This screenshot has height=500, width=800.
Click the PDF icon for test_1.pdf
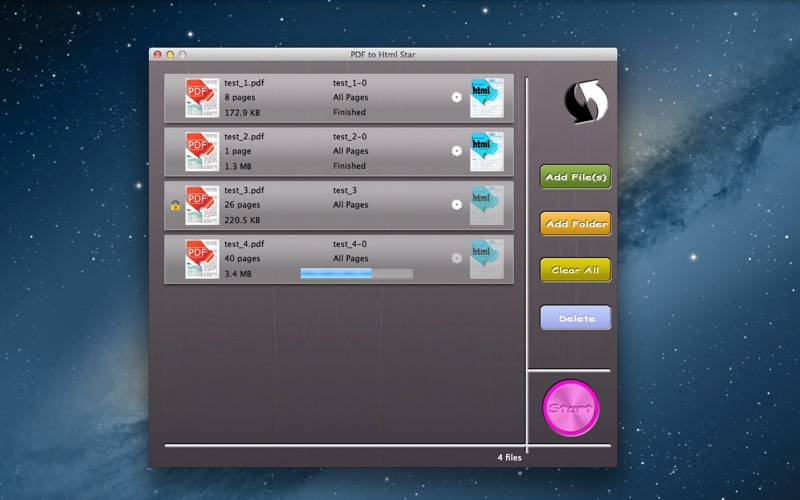[x=201, y=98]
